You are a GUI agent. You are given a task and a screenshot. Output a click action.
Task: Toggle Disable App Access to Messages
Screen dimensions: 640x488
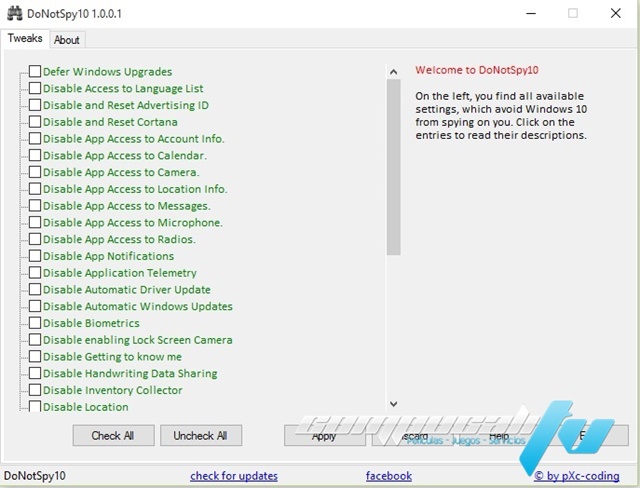(x=35, y=205)
